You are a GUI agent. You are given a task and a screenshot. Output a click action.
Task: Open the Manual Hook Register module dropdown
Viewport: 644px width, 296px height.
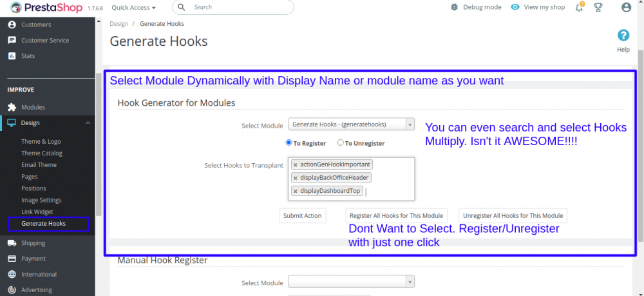[x=351, y=282]
